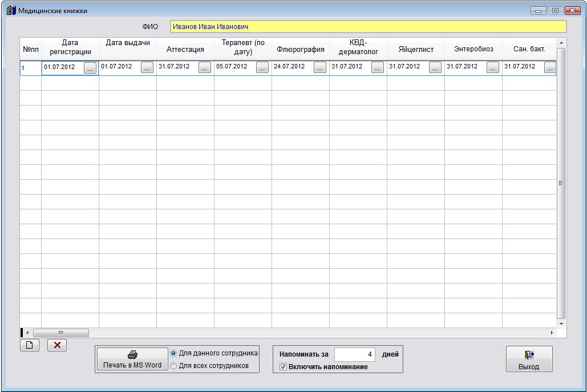This screenshot has height=392, width=587.
Task: Click the Аттестация column header
Action: pyautogui.click(x=185, y=48)
